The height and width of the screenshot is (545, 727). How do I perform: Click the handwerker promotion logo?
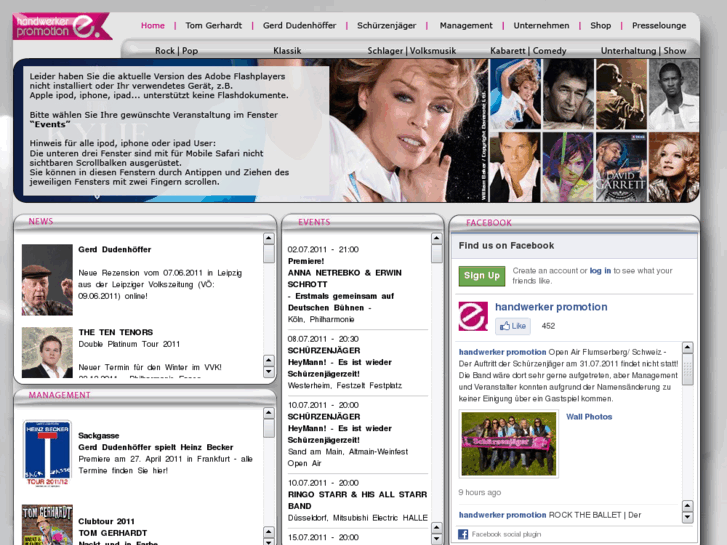[62, 26]
